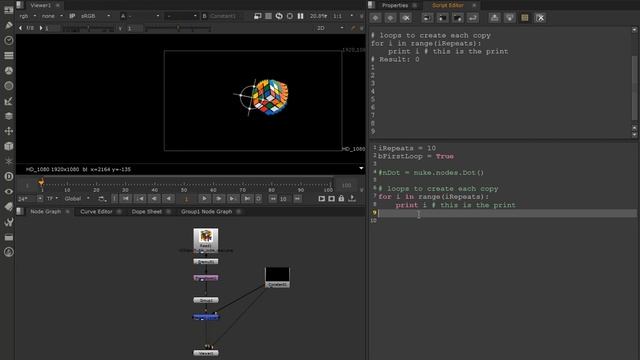Click the previous script button in Script Editor
Image resolution: width=640 pixels, height=360 pixels.
tap(376, 18)
